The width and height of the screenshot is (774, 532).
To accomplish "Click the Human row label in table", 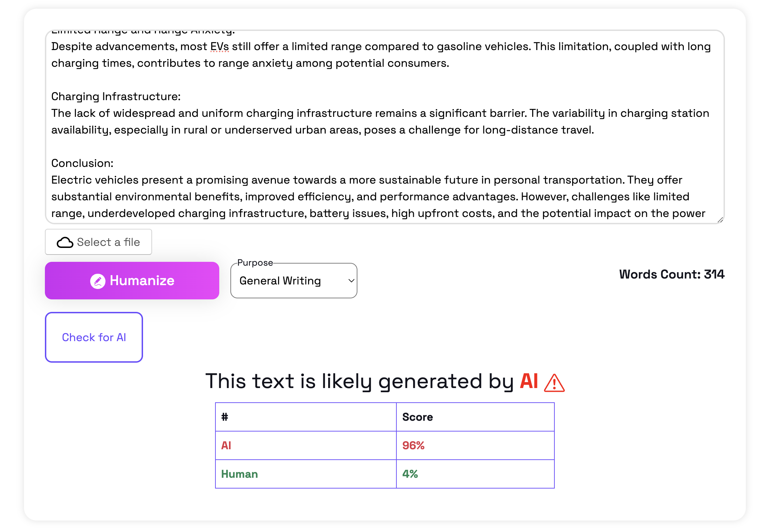I will click(239, 474).
